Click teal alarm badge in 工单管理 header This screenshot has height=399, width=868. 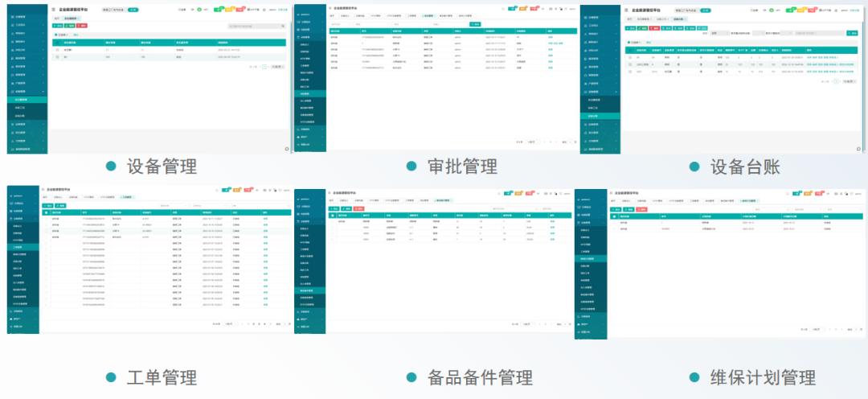coord(226,190)
